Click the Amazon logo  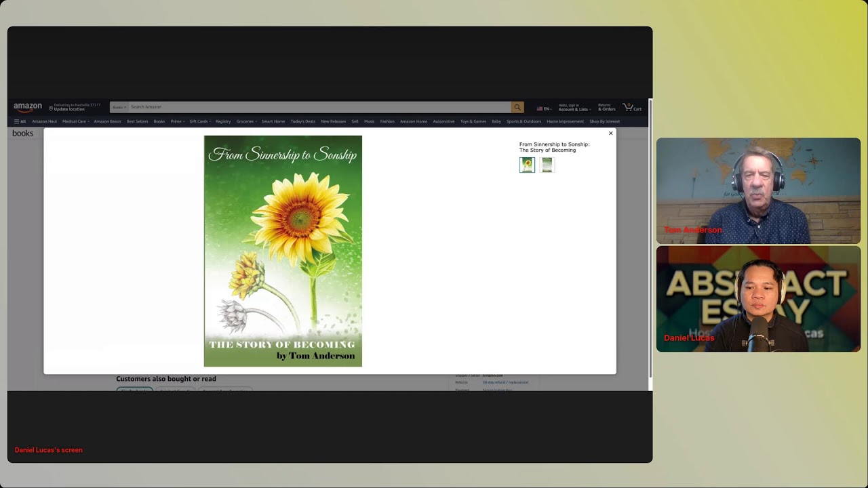(x=28, y=107)
